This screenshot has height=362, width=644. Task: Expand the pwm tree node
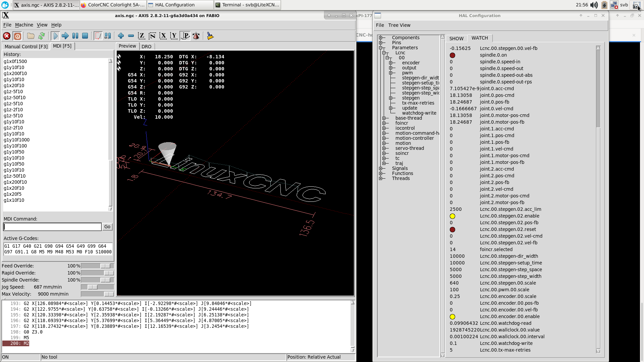[x=391, y=73]
